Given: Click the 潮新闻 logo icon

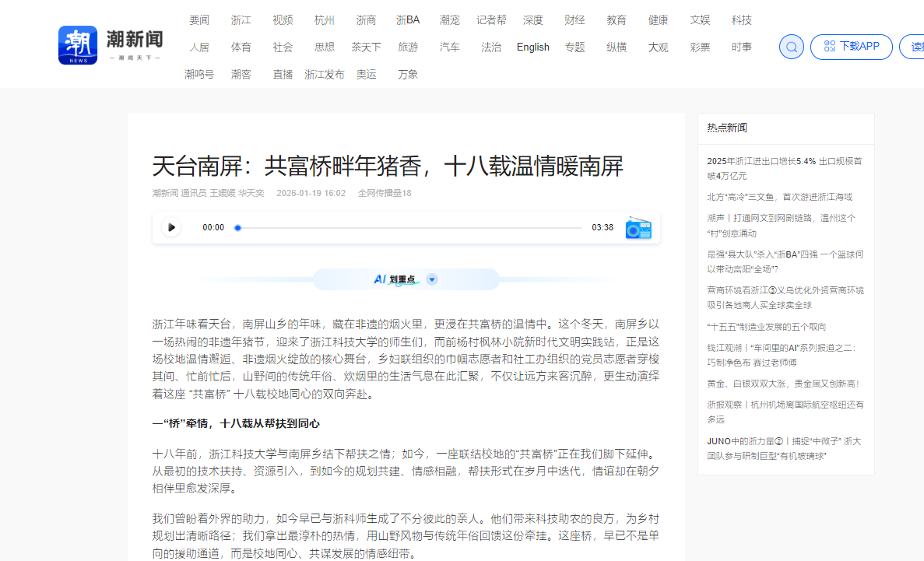Looking at the screenshot, I should click(x=78, y=46).
